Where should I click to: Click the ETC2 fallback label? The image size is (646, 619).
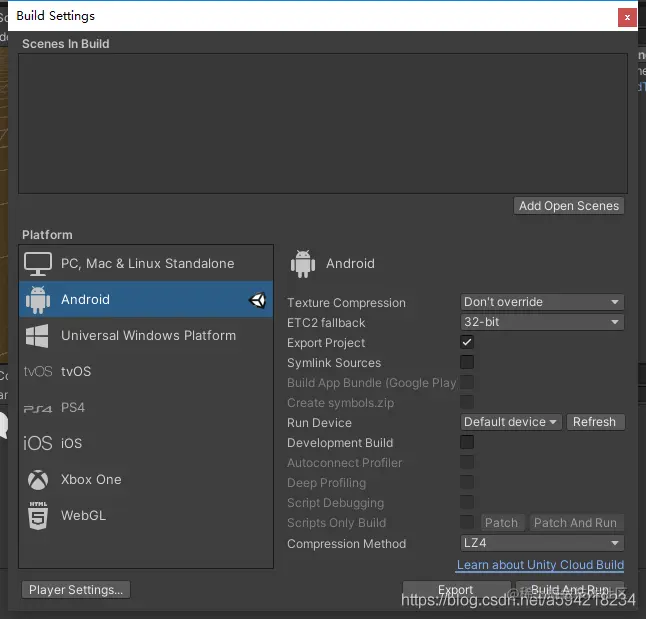[326, 323]
